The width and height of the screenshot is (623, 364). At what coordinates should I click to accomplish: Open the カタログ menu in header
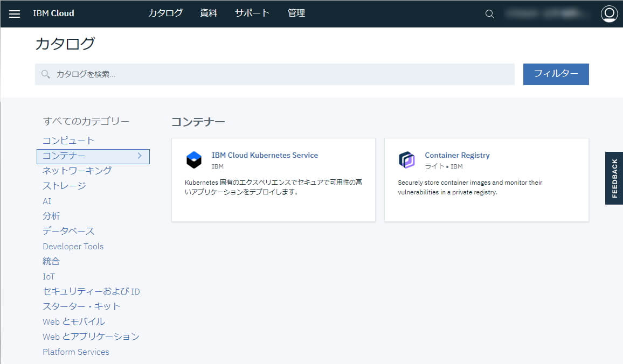[165, 13]
